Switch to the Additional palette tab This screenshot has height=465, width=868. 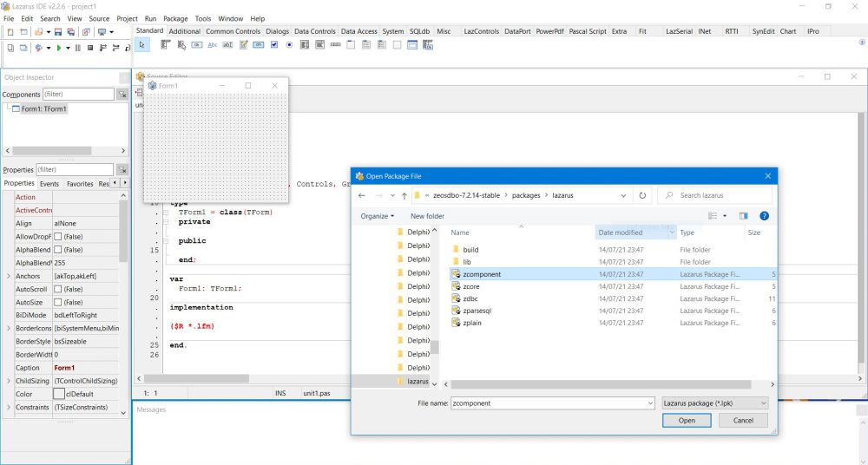click(x=184, y=31)
